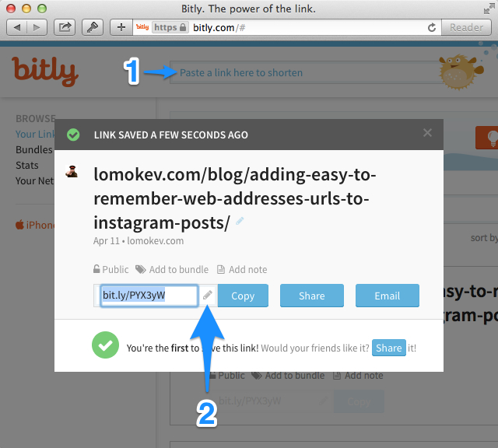Click the edit pencil beside the link title

(240, 221)
